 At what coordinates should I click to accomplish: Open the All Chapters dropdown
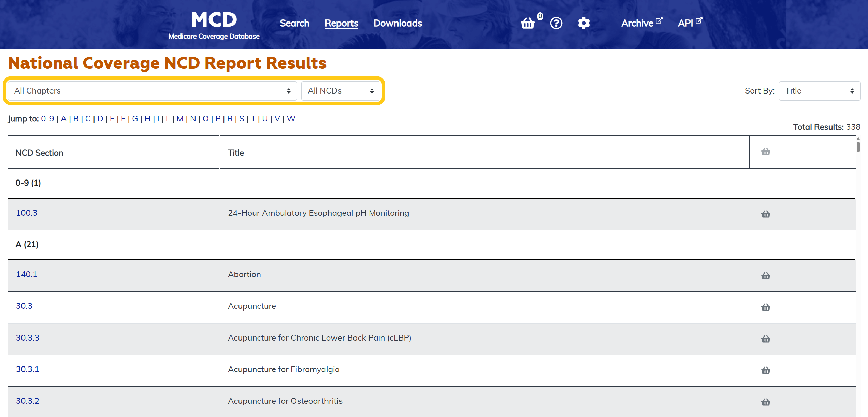[x=152, y=91]
